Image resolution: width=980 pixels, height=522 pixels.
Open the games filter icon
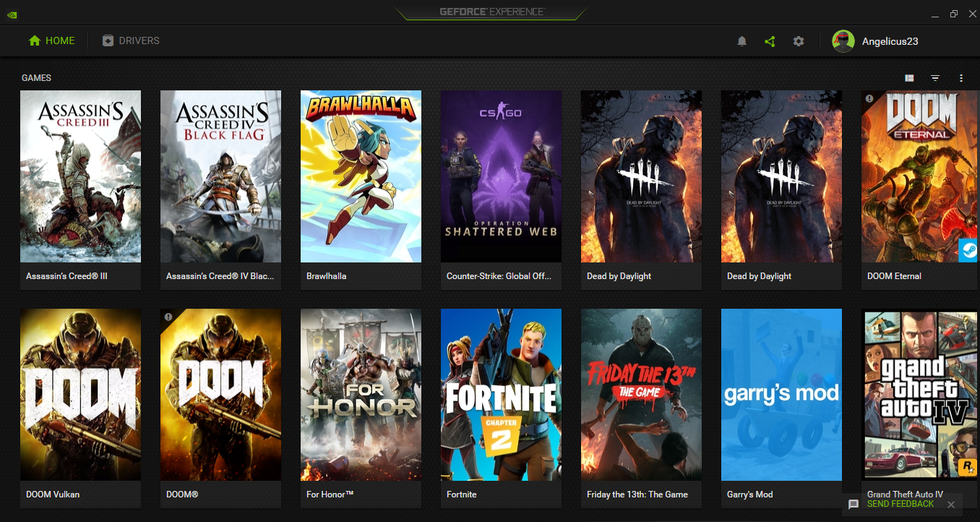pyautogui.click(x=935, y=78)
